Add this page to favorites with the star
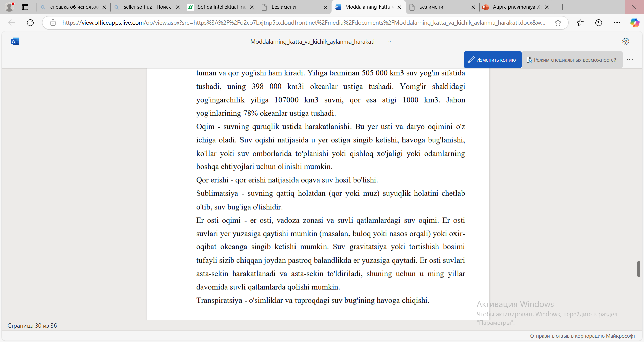The height and width of the screenshot is (342, 644). pyautogui.click(x=558, y=23)
